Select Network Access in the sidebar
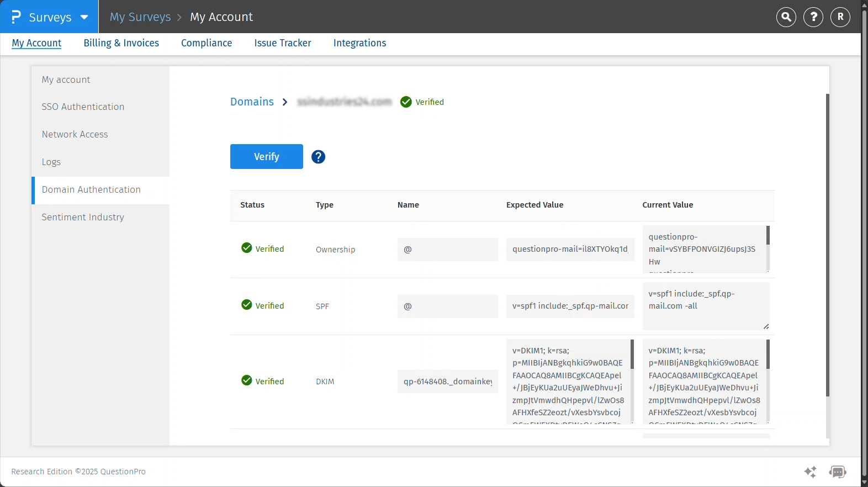The image size is (868, 487). tap(75, 134)
